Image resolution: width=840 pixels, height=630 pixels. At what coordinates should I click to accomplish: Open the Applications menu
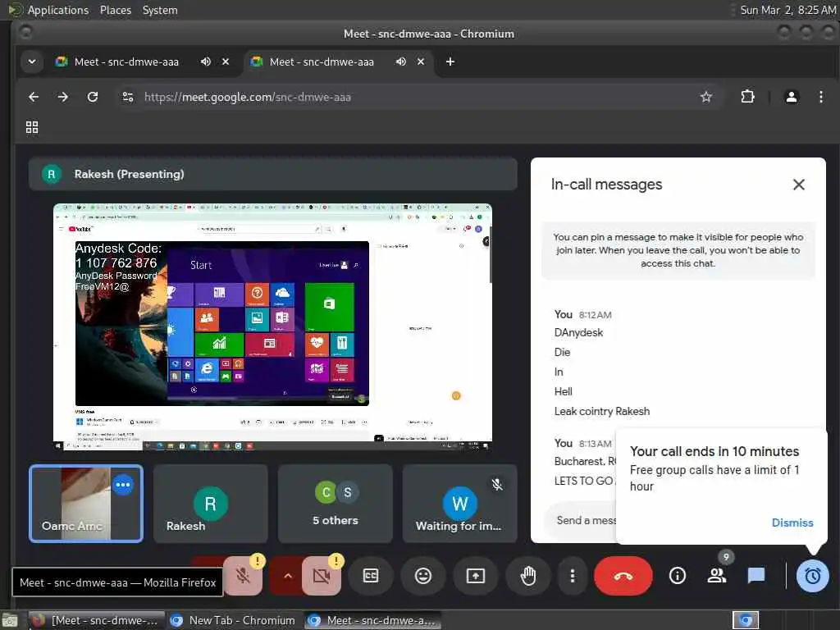[x=58, y=10]
